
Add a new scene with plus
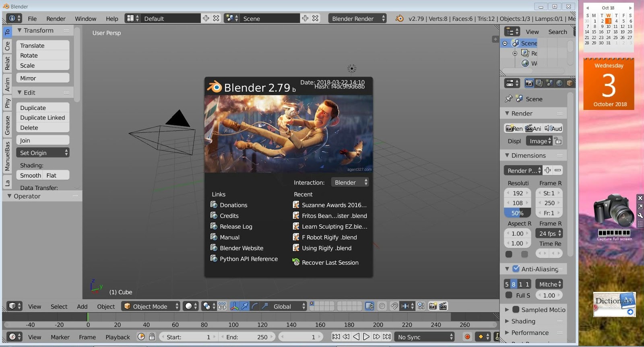305,19
